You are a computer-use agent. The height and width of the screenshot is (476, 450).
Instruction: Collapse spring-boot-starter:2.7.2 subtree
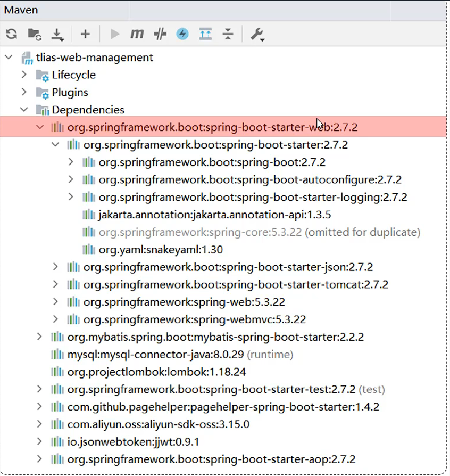55,144
